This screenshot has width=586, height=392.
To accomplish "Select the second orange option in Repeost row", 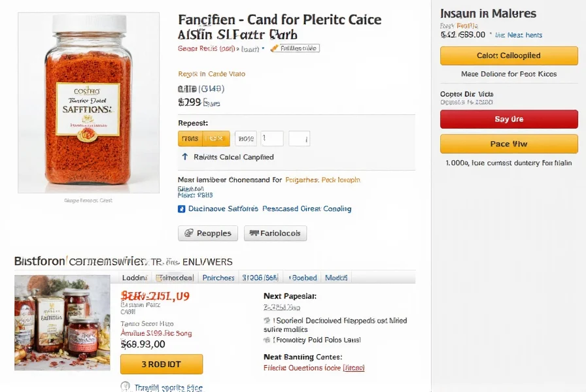I will (216, 139).
